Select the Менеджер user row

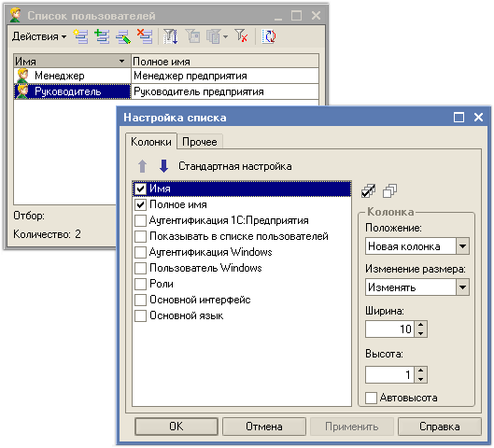72,76
